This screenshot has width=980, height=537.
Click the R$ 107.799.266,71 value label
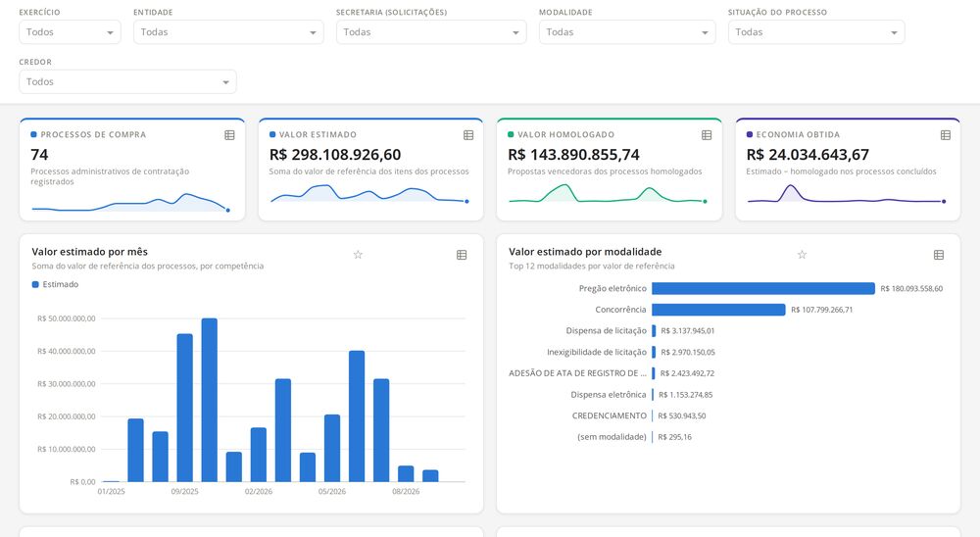click(x=822, y=310)
